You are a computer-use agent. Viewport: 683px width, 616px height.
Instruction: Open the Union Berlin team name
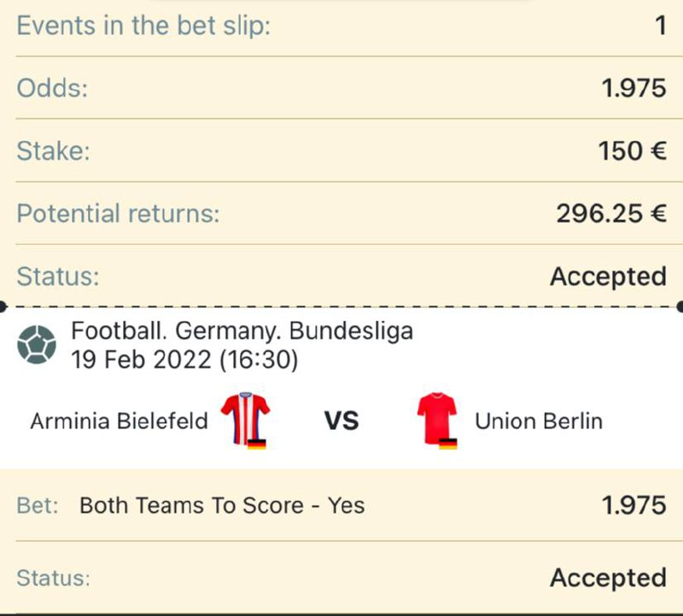(x=539, y=421)
